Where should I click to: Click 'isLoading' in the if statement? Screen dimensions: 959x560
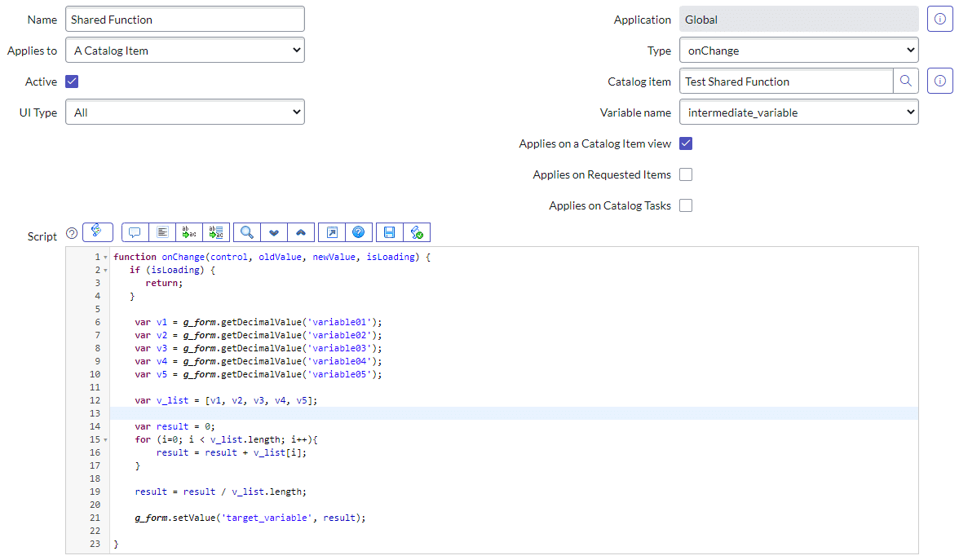(175, 271)
